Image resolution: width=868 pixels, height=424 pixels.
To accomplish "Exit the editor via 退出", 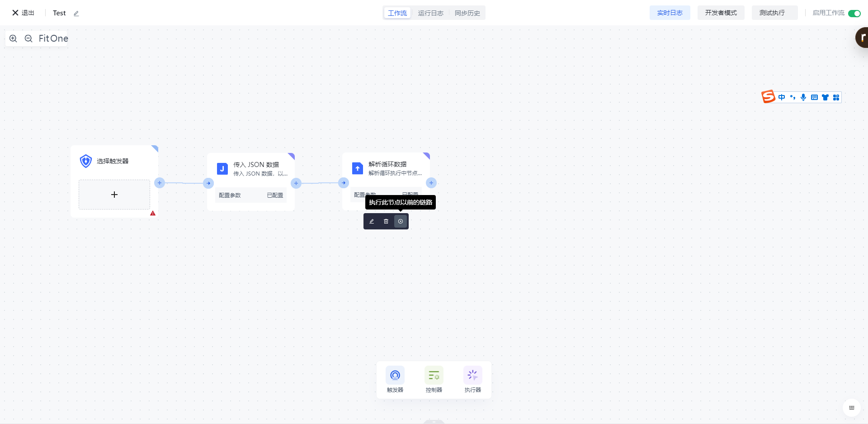I will (23, 13).
